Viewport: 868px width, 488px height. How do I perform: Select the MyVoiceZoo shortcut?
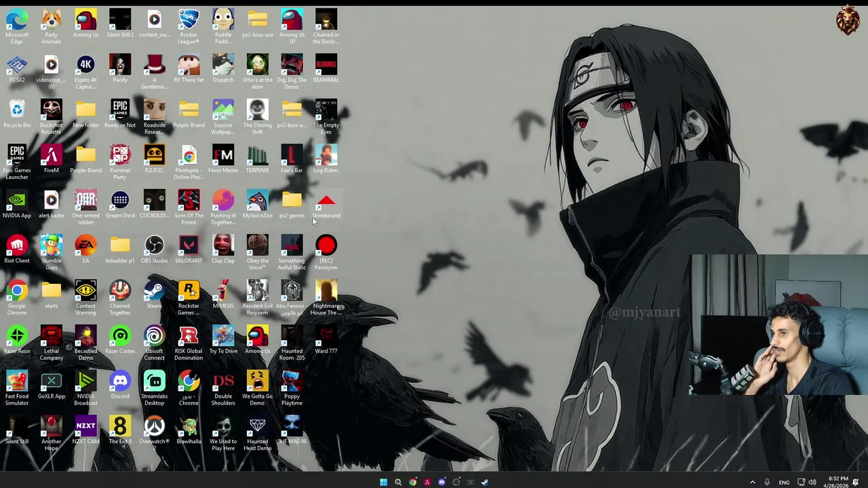(258, 205)
